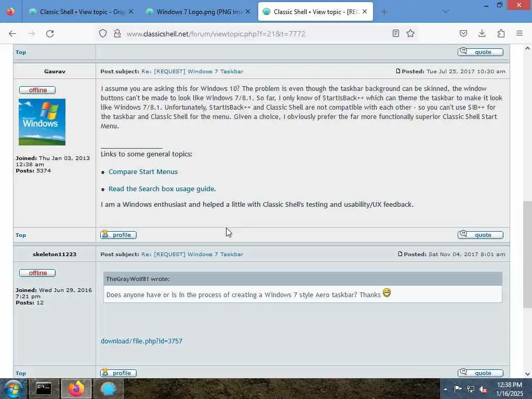This screenshot has width=532, height=399.
Task: Open Classic Shell shell icon on taskbar
Action: tap(108, 389)
